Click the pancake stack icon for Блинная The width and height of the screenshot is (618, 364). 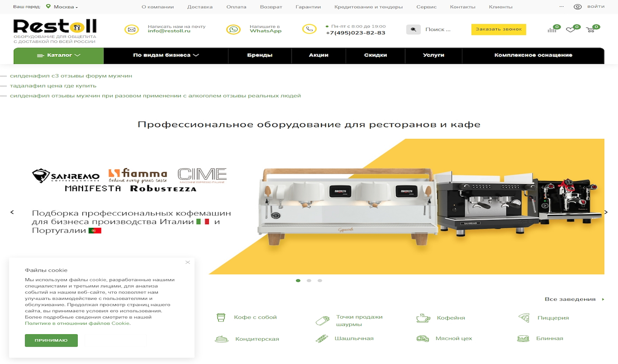coord(523,339)
